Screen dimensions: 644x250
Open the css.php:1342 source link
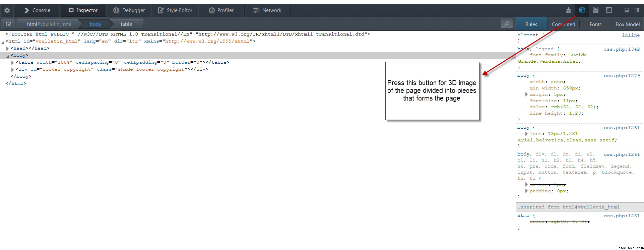click(622, 49)
